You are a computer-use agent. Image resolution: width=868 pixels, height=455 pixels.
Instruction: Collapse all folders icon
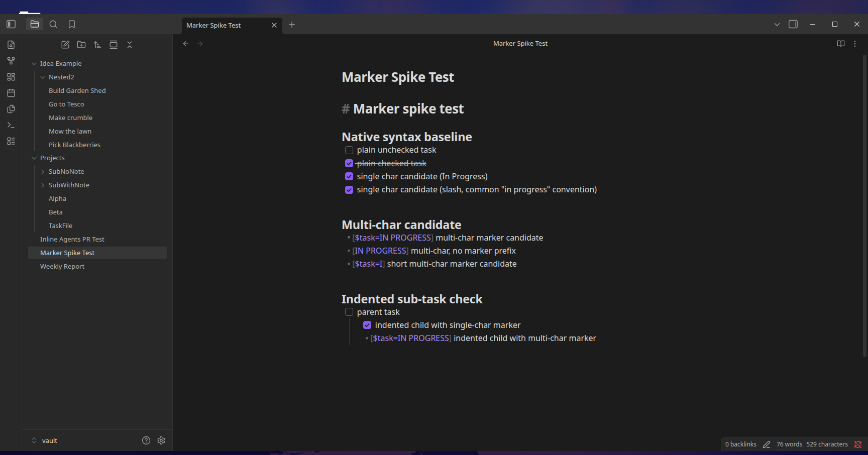tap(130, 45)
